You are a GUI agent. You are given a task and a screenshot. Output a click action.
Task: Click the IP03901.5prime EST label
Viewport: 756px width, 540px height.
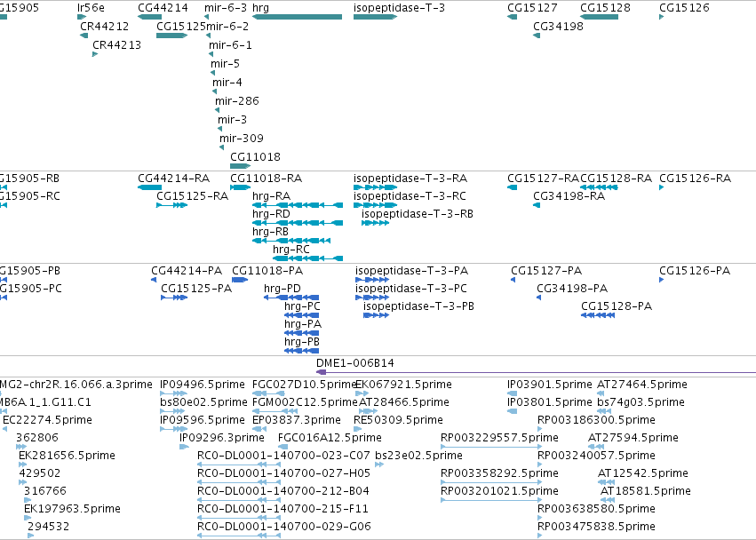tap(550, 385)
